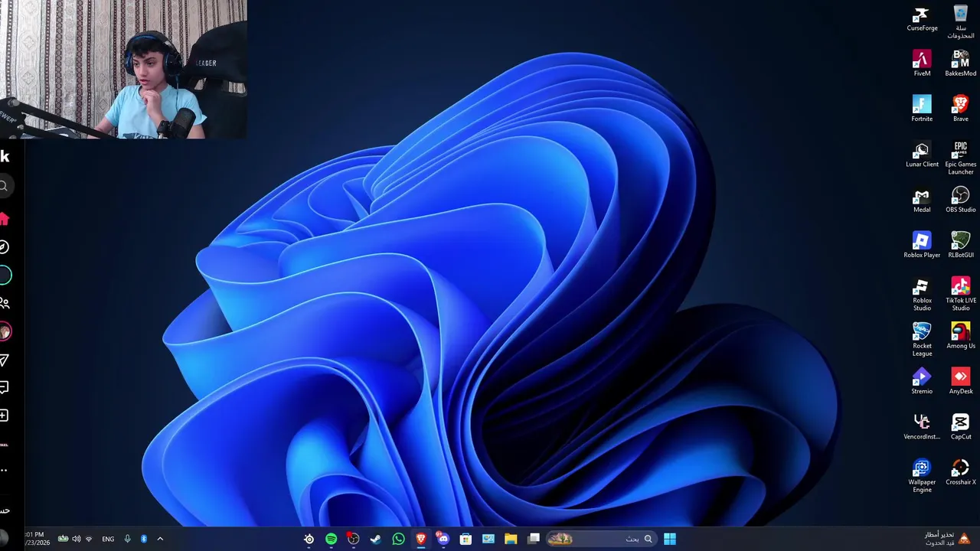Click the webcam overlay thumbnail
Viewport: 980px width, 551px height.
123,70
